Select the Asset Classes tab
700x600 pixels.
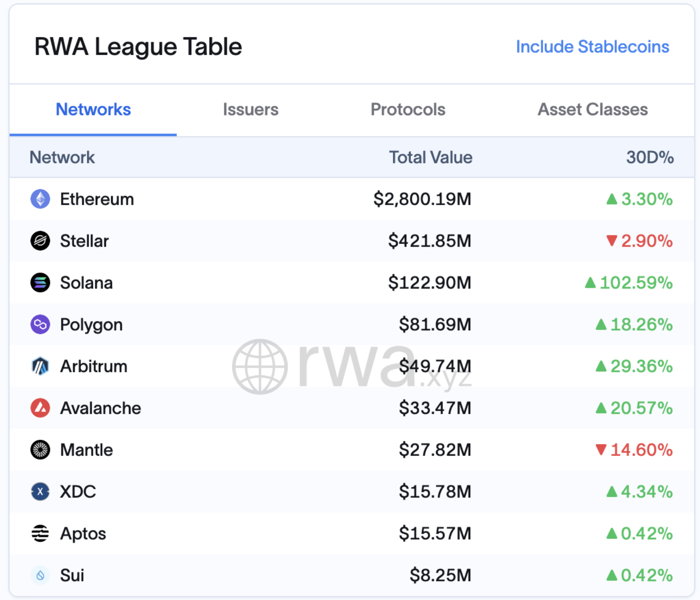click(x=592, y=110)
